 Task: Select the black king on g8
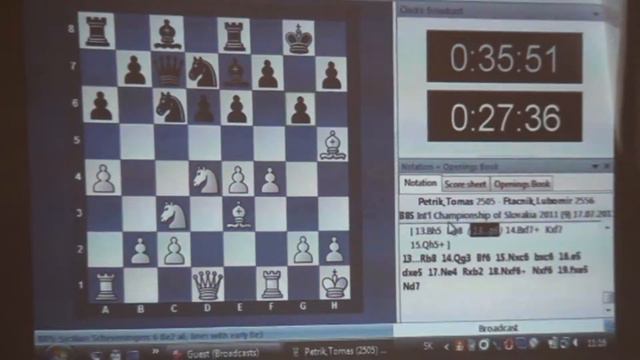coord(299,39)
